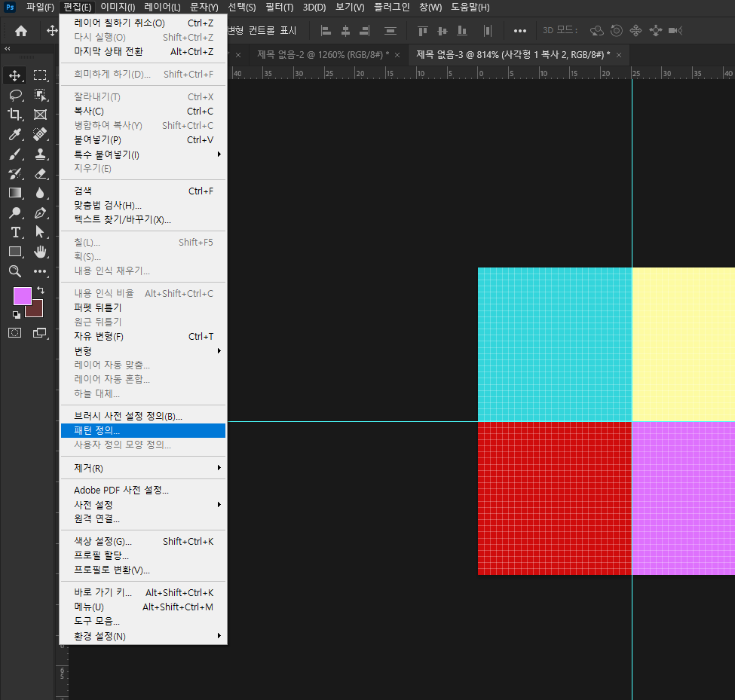The width and height of the screenshot is (735, 700).
Task: Select the Move tool in toolbox
Action: [14, 75]
